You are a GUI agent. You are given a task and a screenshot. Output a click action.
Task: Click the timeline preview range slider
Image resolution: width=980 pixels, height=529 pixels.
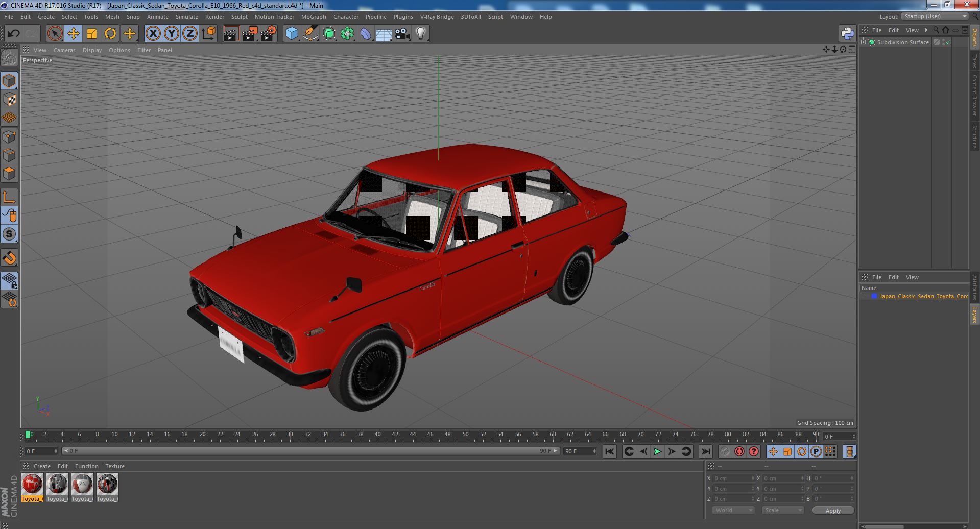310,451
